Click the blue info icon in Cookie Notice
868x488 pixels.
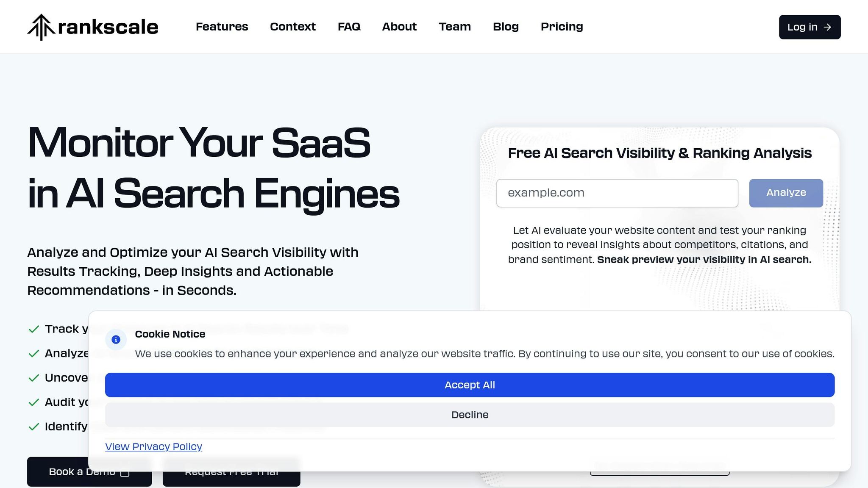116,340
